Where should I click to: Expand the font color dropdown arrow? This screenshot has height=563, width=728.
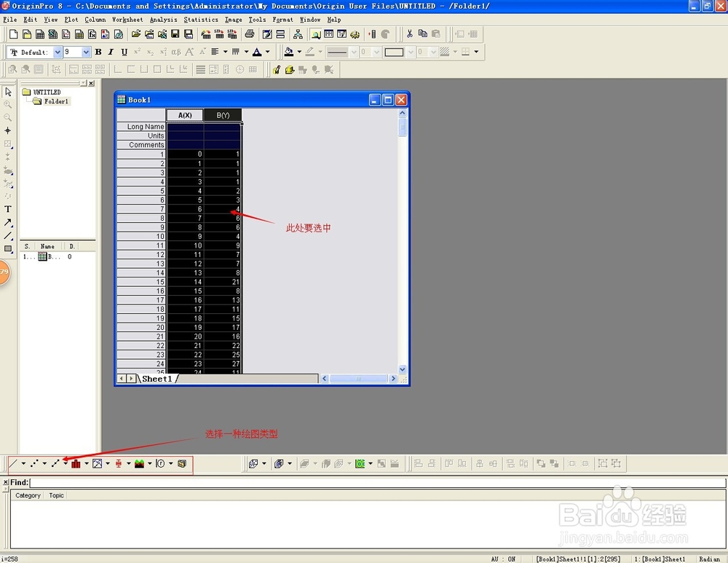(267, 52)
